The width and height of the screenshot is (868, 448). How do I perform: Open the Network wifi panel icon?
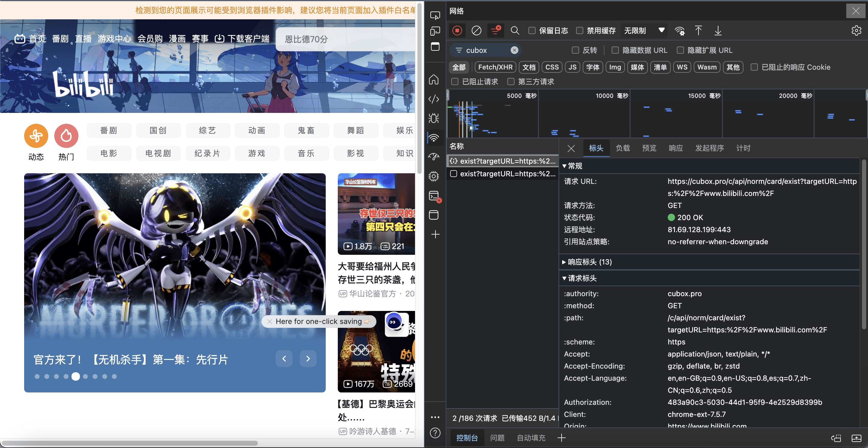[434, 138]
